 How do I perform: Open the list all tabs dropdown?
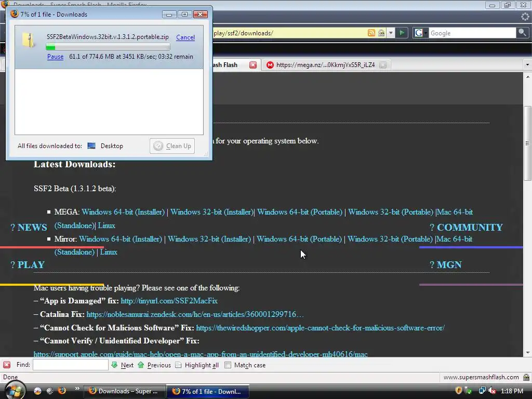tap(527, 65)
